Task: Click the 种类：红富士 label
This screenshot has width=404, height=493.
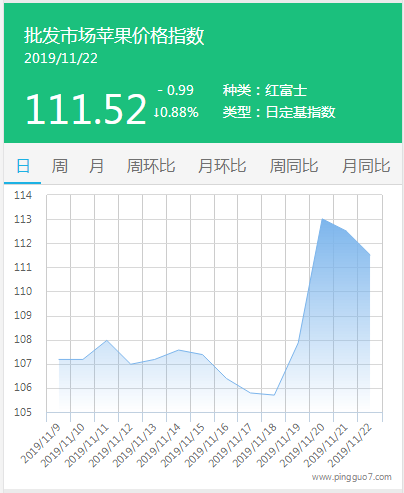Action: pos(265,90)
